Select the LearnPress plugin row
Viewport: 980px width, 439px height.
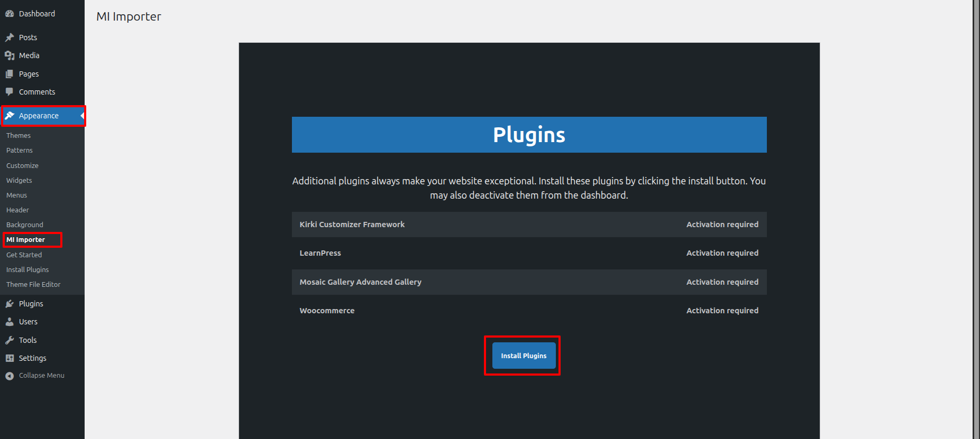529,253
